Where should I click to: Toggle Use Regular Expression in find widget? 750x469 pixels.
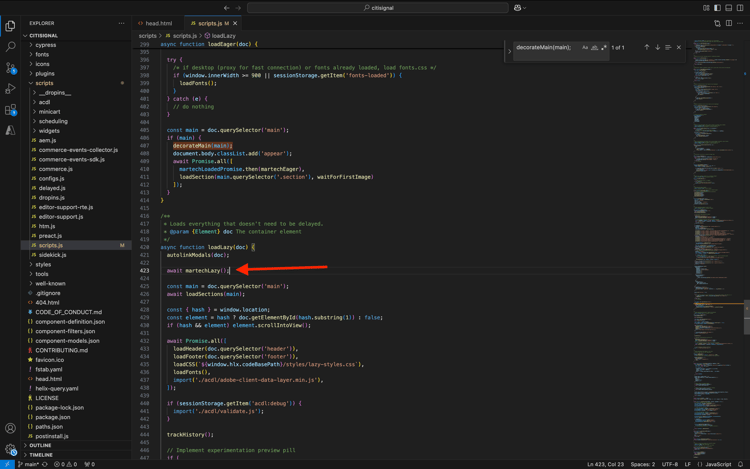pos(604,47)
